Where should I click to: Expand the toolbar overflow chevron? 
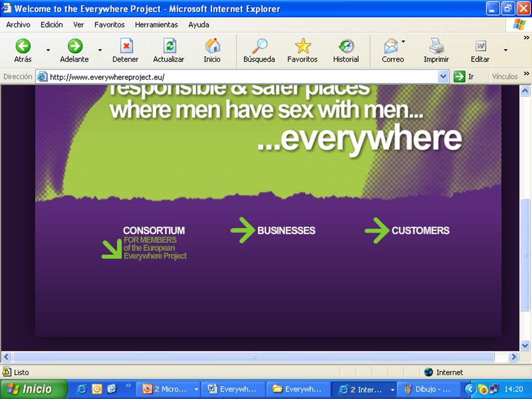(x=526, y=38)
